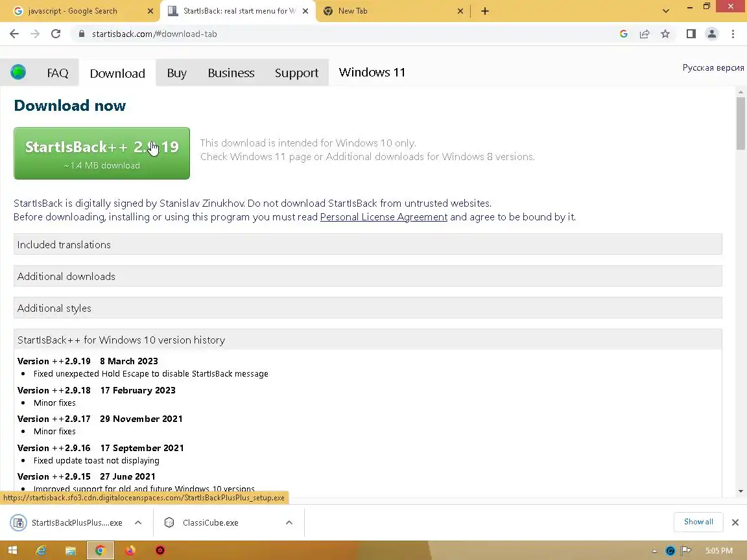Click the Chrome taskbar icon
The height and width of the screenshot is (560, 747).
pyautogui.click(x=100, y=550)
